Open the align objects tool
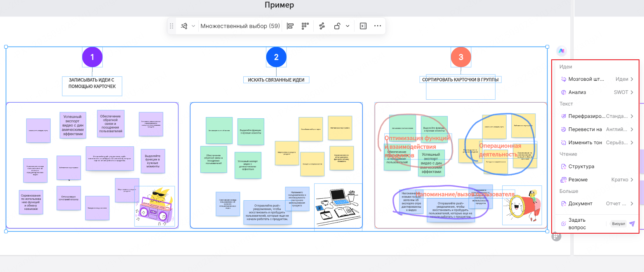Viewport: 644px width, 272px height. [x=290, y=26]
